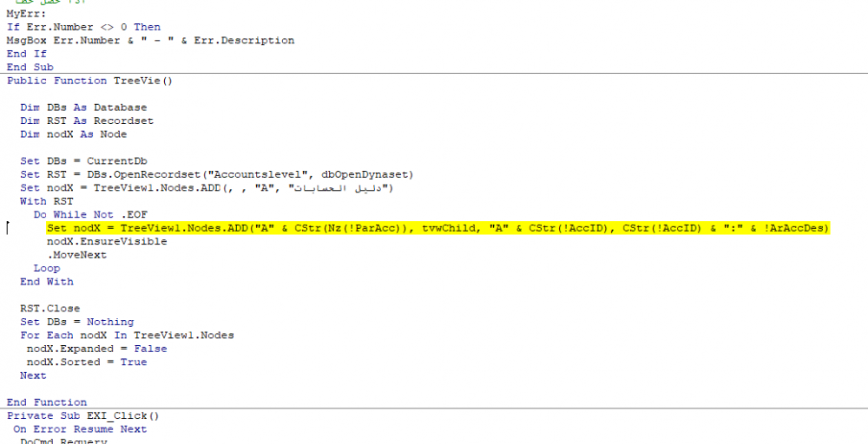868x444 pixels.
Task: Click the MsgBox Err.Number line
Action: pos(150,41)
